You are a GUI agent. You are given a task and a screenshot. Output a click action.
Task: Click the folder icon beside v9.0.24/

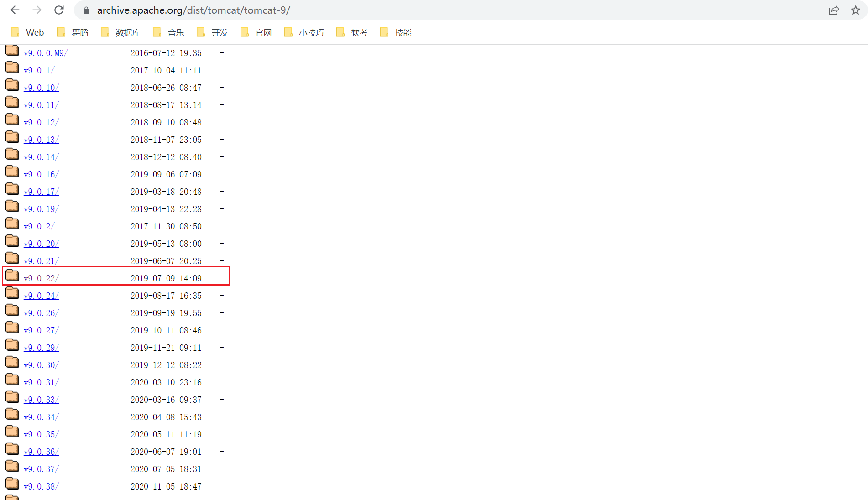point(12,293)
